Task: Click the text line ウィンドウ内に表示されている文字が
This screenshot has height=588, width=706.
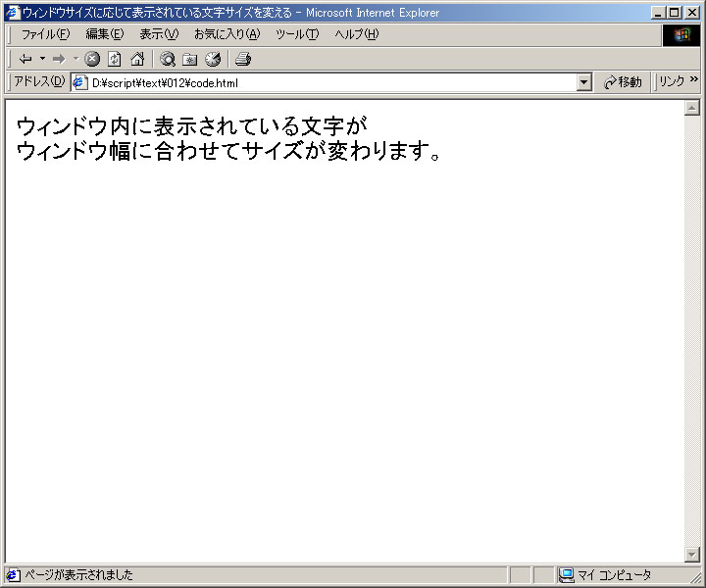Action: [x=192, y=126]
